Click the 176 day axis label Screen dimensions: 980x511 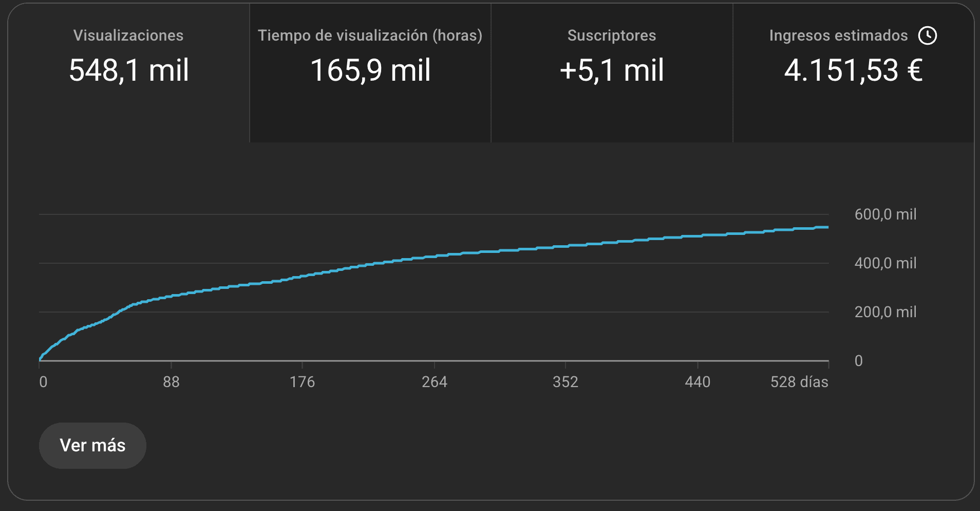pos(302,382)
